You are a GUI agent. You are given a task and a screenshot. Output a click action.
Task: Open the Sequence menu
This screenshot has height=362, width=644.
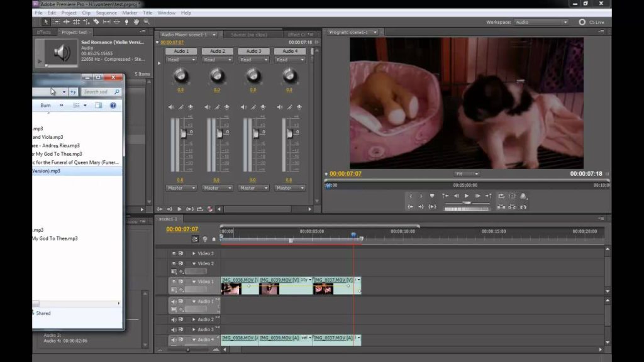(x=106, y=13)
